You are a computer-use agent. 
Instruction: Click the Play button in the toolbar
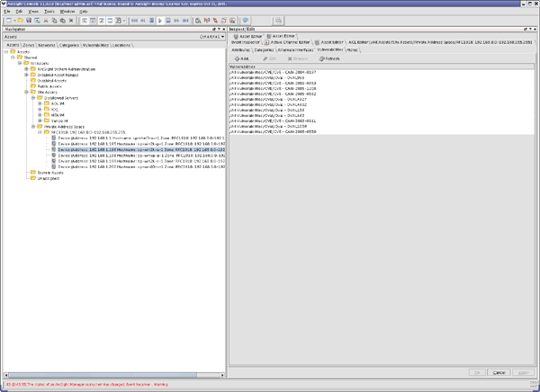coord(160,19)
